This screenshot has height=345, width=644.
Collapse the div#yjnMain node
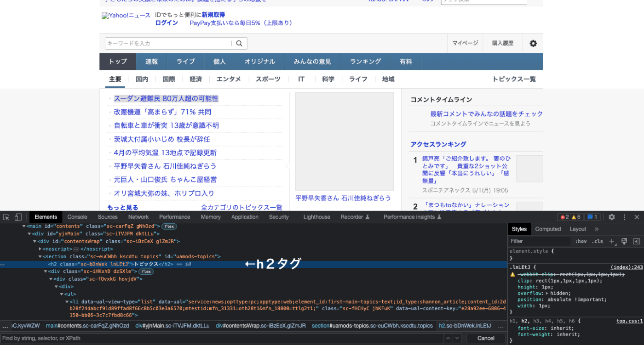[29, 234]
